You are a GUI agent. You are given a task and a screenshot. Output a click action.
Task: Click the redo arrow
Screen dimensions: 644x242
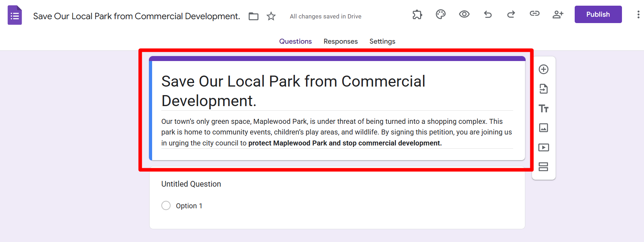click(x=511, y=15)
